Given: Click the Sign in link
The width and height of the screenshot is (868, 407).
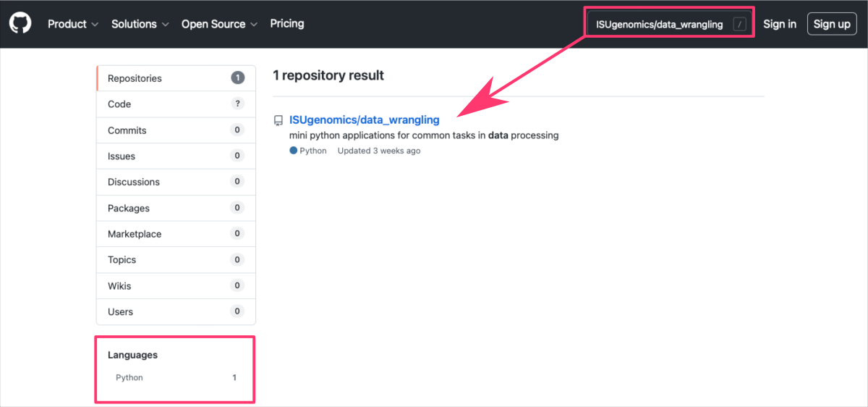Looking at the screenshot, I should coord(780,24).
